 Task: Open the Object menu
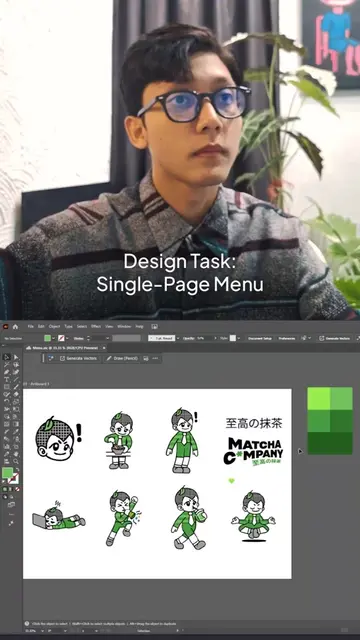54,327
